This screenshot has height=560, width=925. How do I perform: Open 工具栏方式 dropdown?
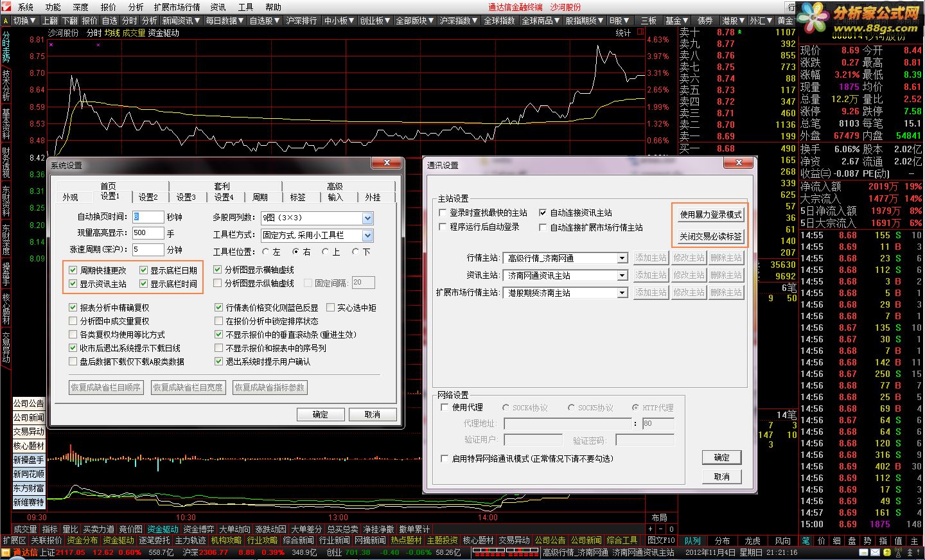[367, 236]
